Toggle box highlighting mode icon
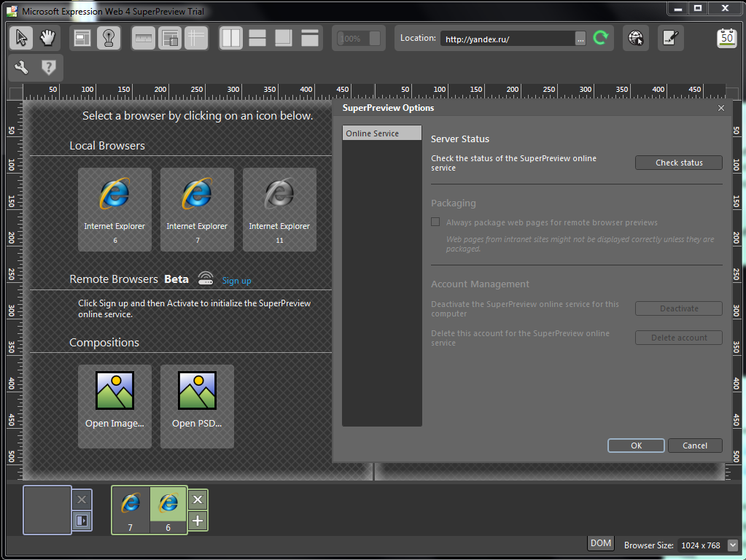The image size is (746, 560). (82, 38)
